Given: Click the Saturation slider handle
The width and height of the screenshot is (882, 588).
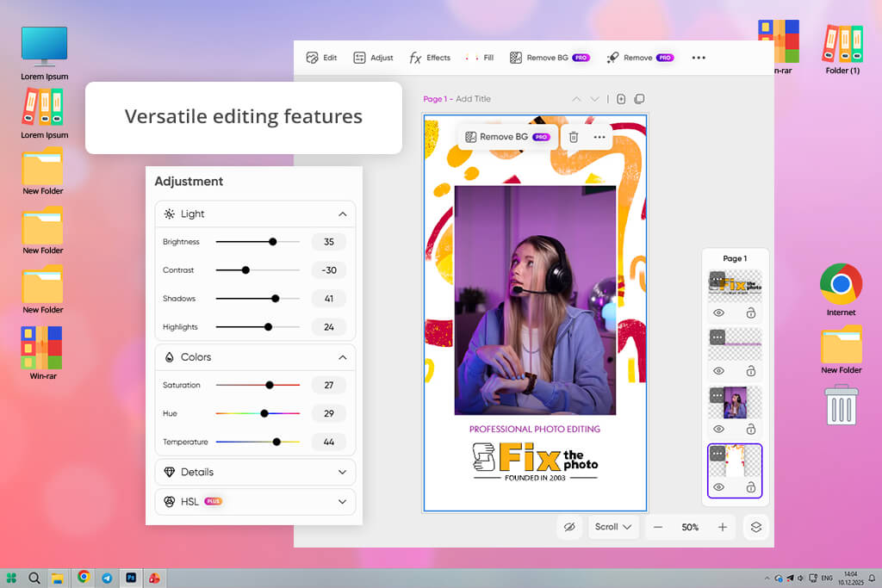Looking at the screenshot, I should point(270,385).
